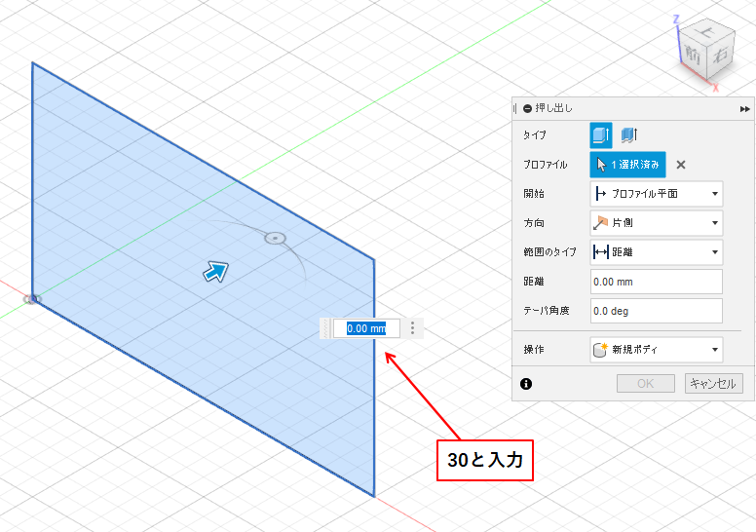
Task: Expand the dialog using the double-arrow icon
Action: (x=745, y=109)
